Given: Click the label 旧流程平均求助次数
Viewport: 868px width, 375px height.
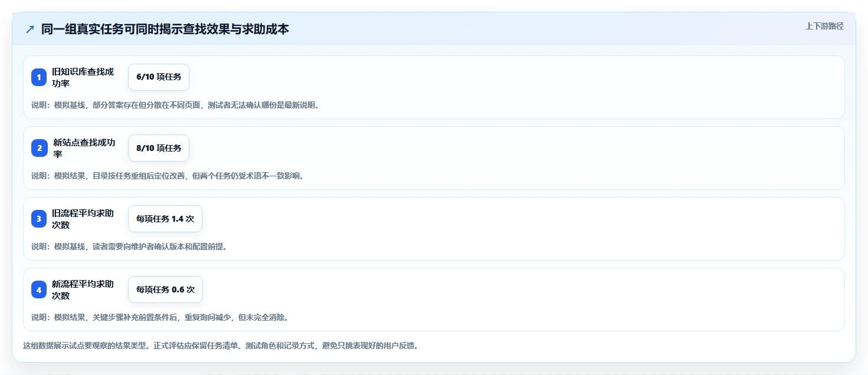Looking at the screenshot, I should click(x=83, y=219).
